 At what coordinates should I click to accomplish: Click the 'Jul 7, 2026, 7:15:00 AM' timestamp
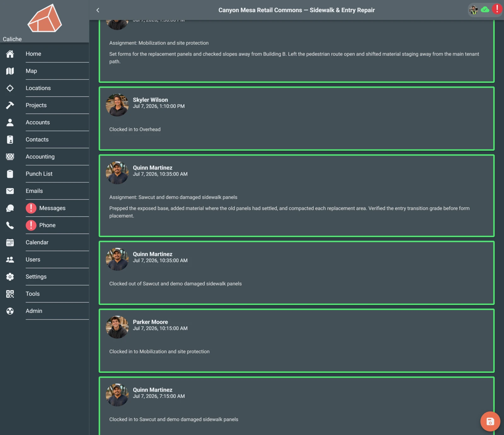159,396
